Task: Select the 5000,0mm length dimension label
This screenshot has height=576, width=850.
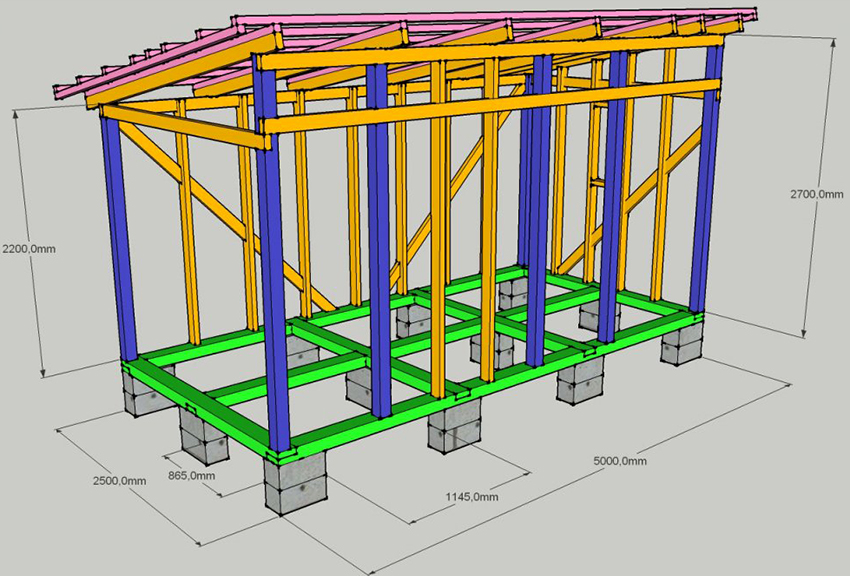Action: pos(620,461)
